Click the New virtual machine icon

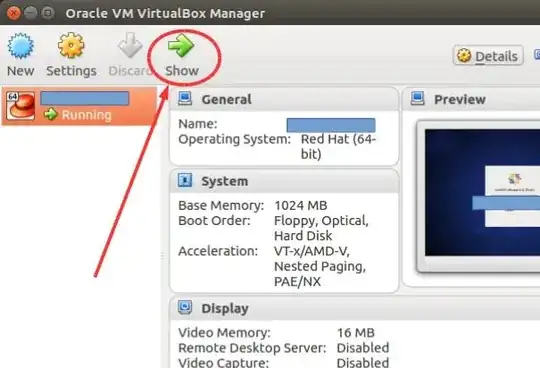(21, 45)
